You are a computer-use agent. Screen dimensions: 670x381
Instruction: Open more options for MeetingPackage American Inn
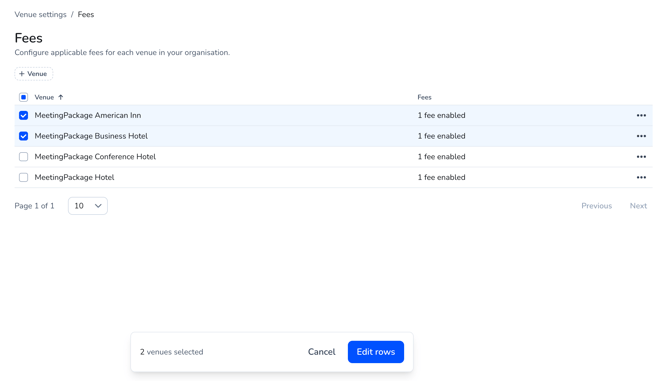click(641, 115)
